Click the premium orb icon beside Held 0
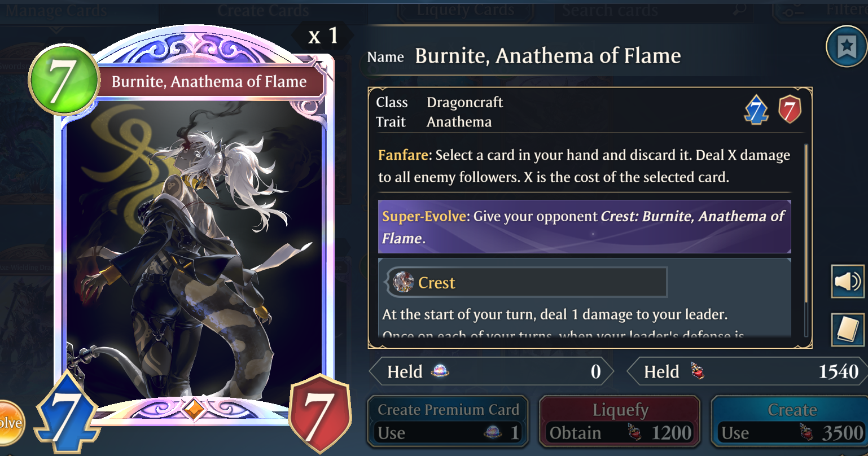The width and height of the screenshot is (868, 456). 440,371
